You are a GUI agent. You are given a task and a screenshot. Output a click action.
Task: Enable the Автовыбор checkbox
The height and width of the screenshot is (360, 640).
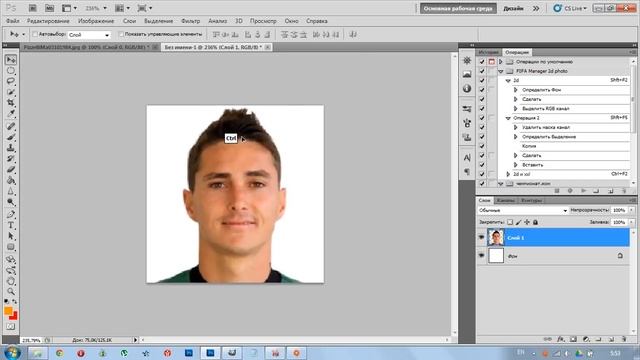35,34
